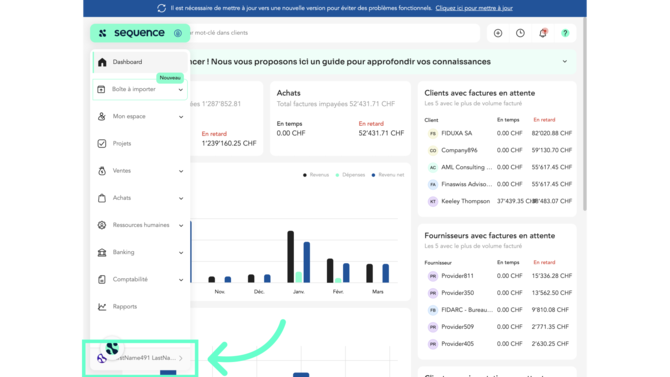Open Projets in the sidebar
Image resolution: width=670 pixels, height=377 pixels.
tap(140, 144)
